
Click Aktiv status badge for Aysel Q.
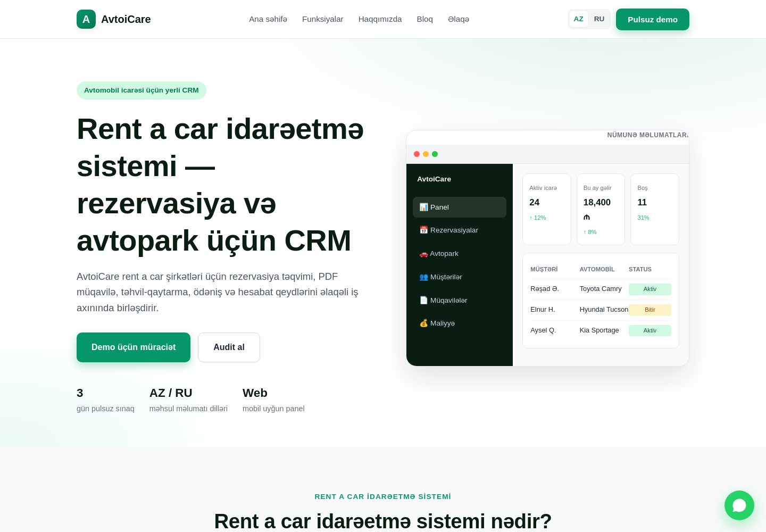tap(650, 331)
